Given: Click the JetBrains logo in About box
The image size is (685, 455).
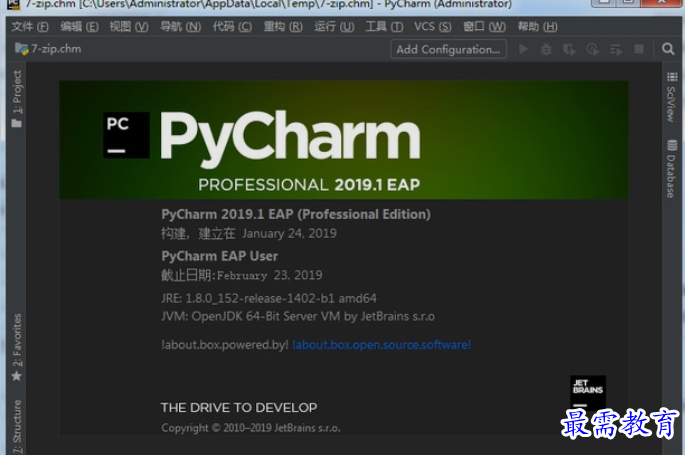Looking at the screenshot, I should [588, 392].
